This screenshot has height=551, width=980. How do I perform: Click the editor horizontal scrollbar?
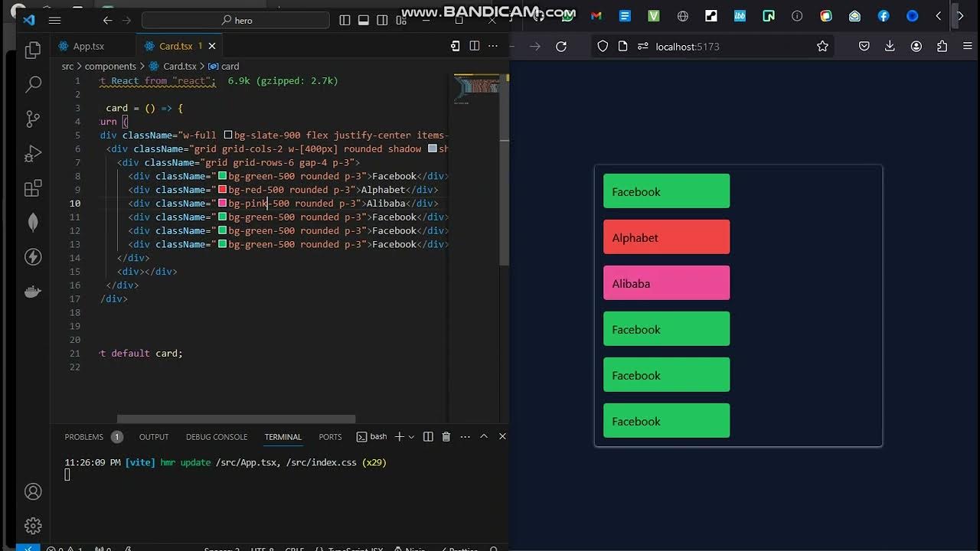(x=236, y=419)
